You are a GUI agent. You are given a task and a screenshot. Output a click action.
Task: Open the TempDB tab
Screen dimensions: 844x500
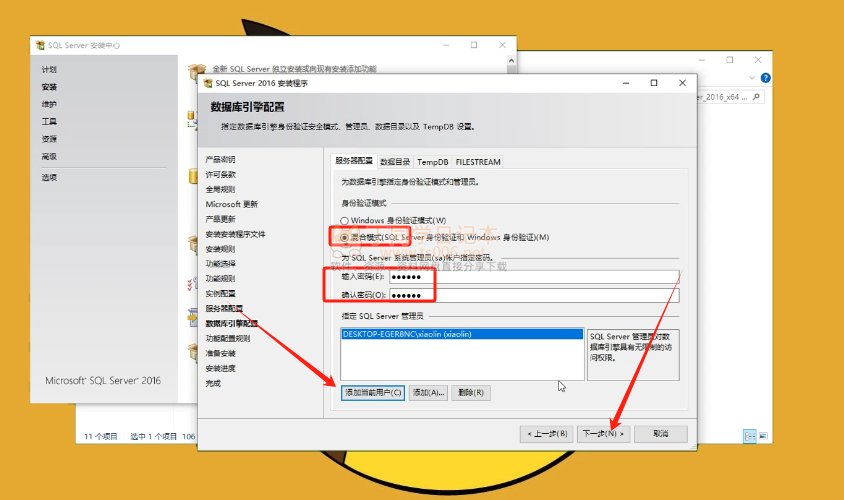(432, 161)
